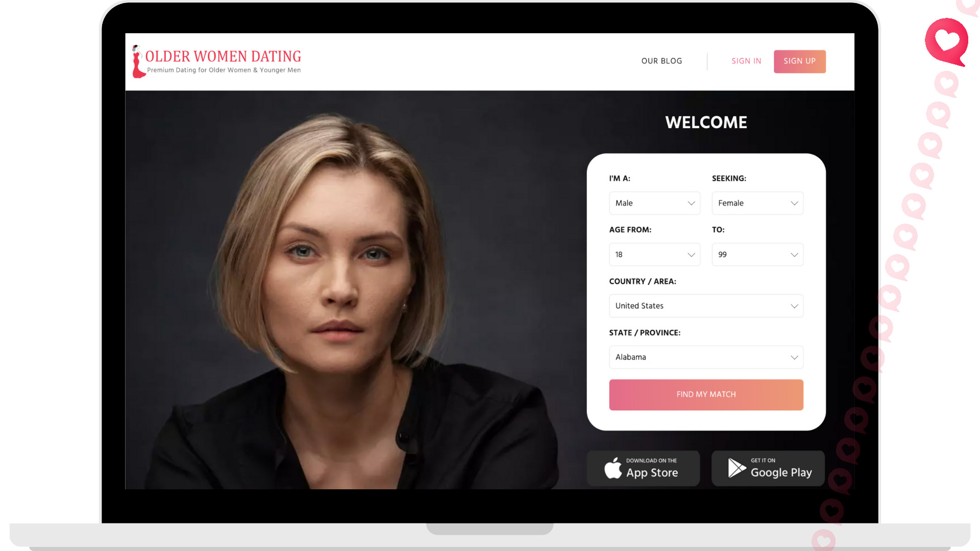Image resolution: width=980 pixels, height=551 pixels.
Task: Open the AGE FROM dropdown showing 18
Action: 654,254
